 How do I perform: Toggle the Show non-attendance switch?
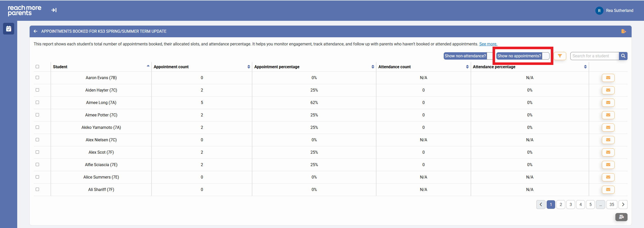point(490,56)
